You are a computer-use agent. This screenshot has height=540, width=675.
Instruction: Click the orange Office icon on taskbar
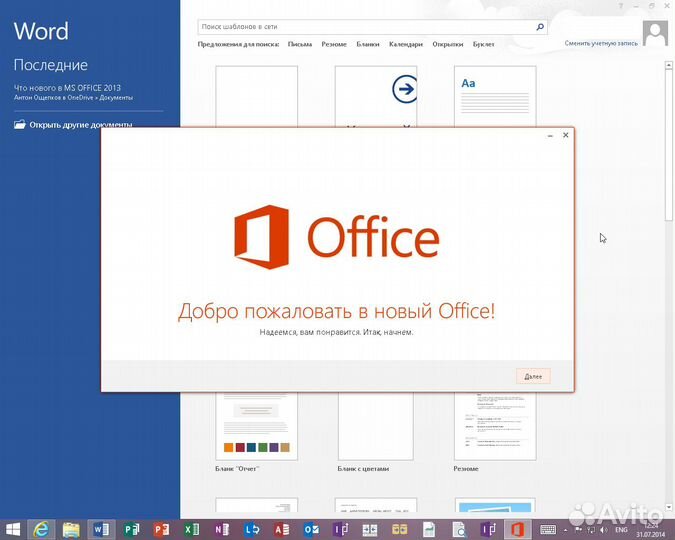[x=517, y=530]
